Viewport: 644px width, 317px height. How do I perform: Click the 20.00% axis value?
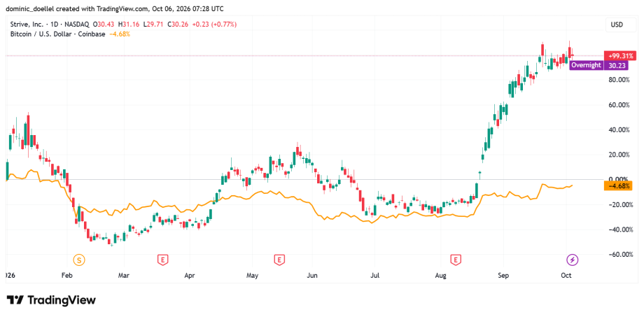[x=618, y=155]
